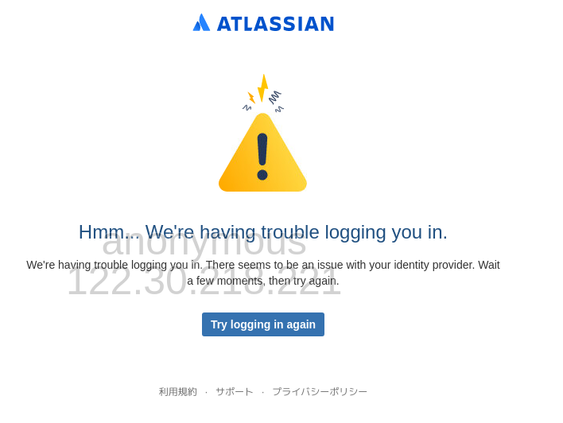Open the サポート support link

[234, 391]
